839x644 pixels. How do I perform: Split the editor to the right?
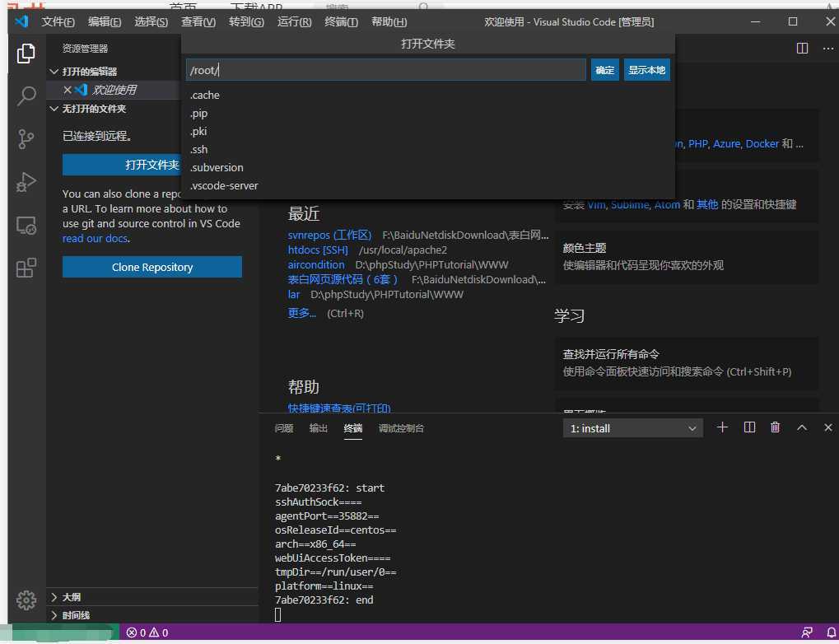point(802,49)
